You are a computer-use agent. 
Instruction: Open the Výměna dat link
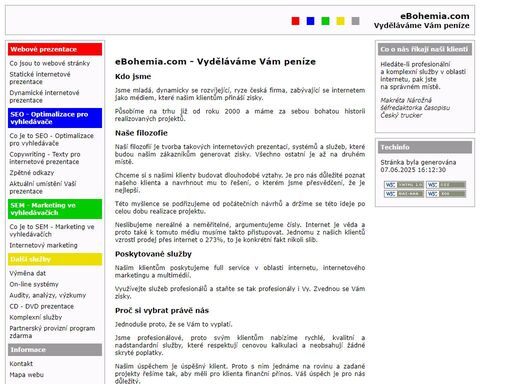(28, 273)
